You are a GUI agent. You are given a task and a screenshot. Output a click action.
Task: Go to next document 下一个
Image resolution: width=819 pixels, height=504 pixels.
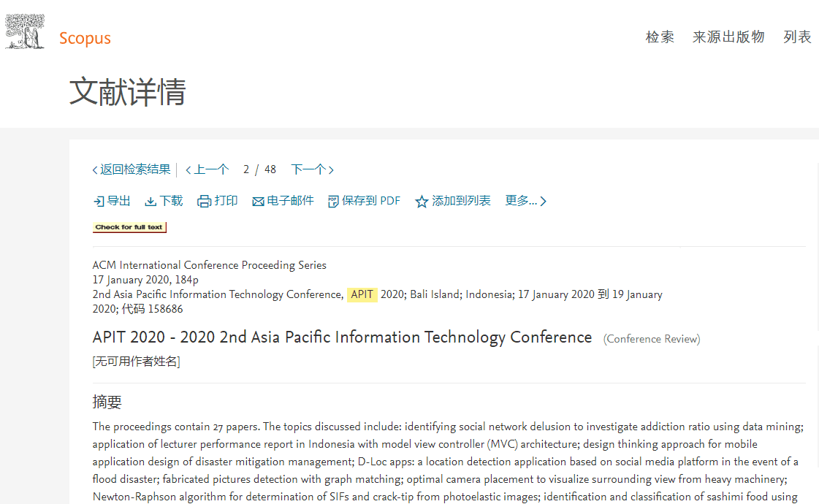tap(312, 169)
